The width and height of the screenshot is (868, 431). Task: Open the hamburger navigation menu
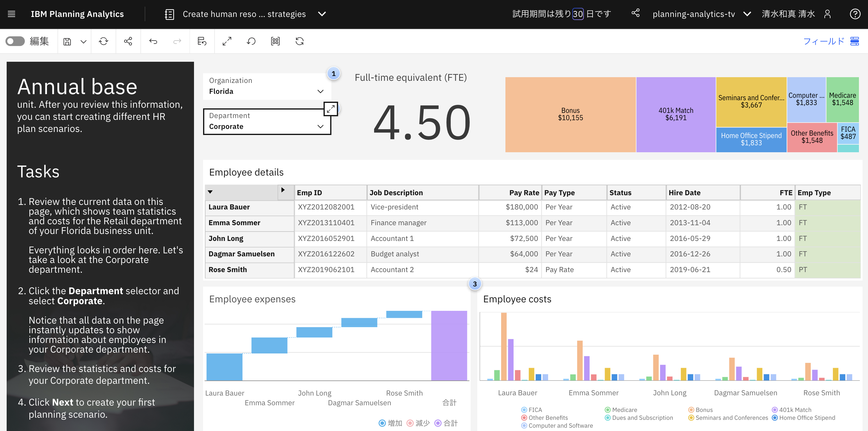pos(12,14)
